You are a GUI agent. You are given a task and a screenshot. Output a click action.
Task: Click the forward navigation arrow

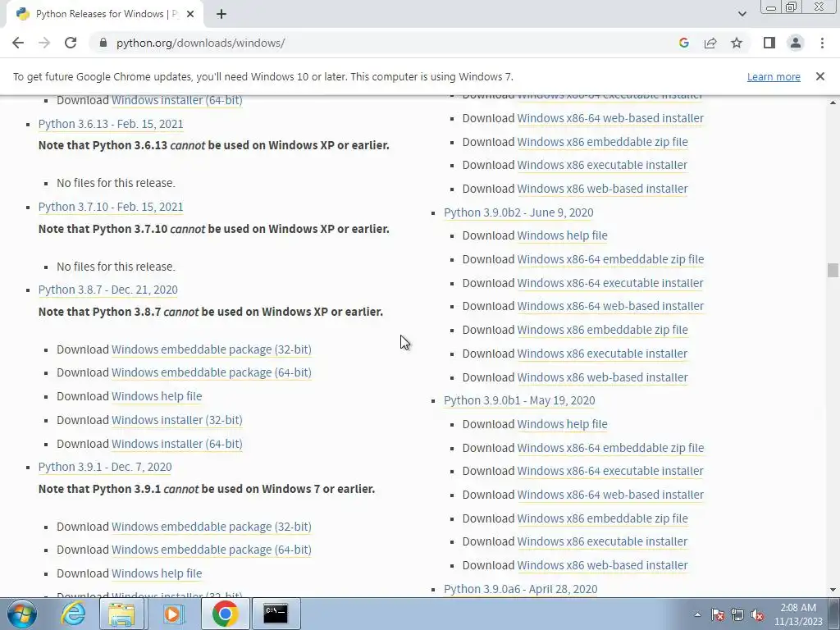[44, 43]
